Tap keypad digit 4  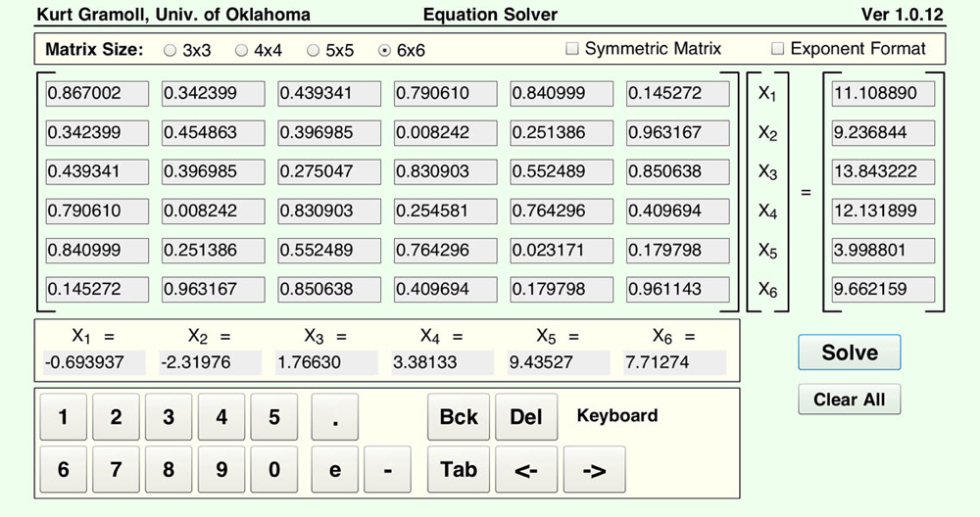pos(221,416)
